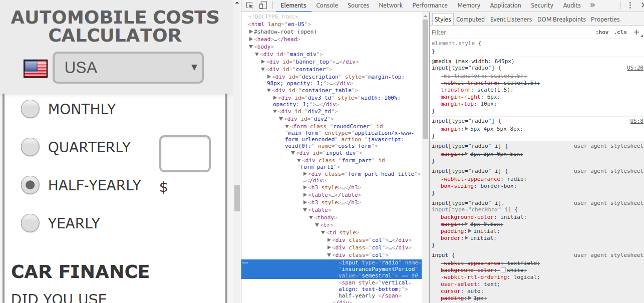The height and width of the screenshot is (303, 644).
Task: Switch to the Application tab
Action: (505, 6)
